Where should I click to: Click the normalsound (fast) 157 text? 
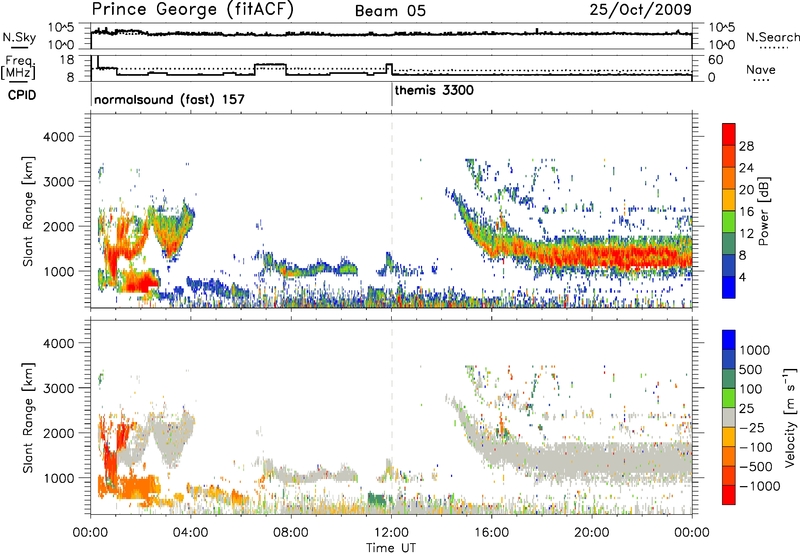(x=169, y=99)
